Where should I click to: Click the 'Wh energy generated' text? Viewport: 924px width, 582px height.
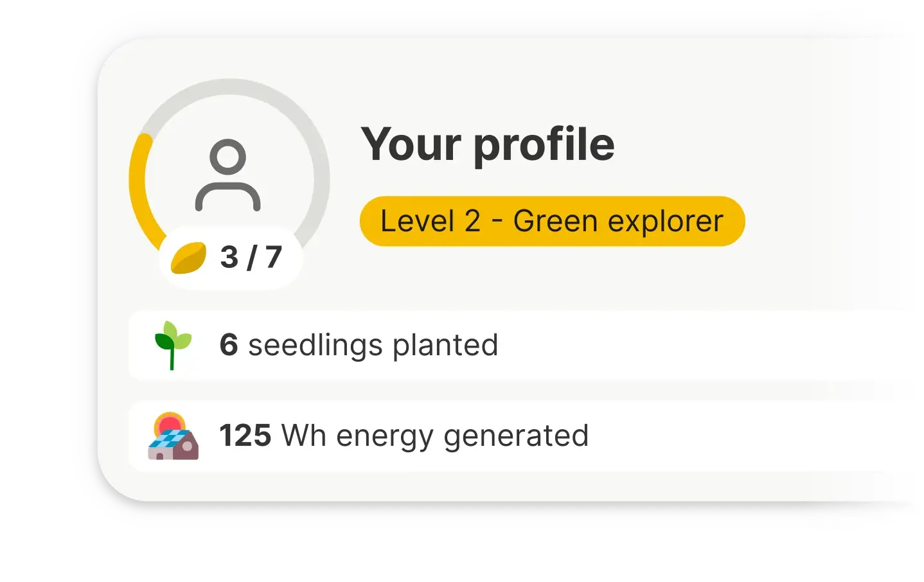435,436
